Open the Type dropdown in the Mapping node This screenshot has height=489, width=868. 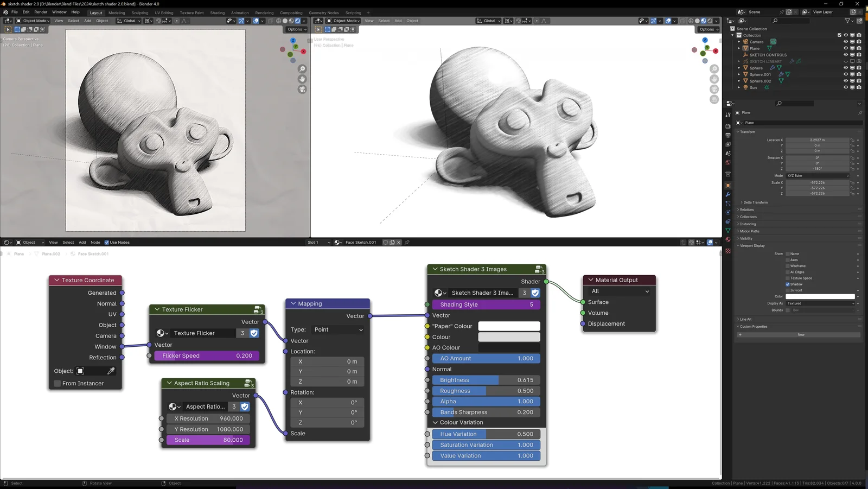point(337,329)
